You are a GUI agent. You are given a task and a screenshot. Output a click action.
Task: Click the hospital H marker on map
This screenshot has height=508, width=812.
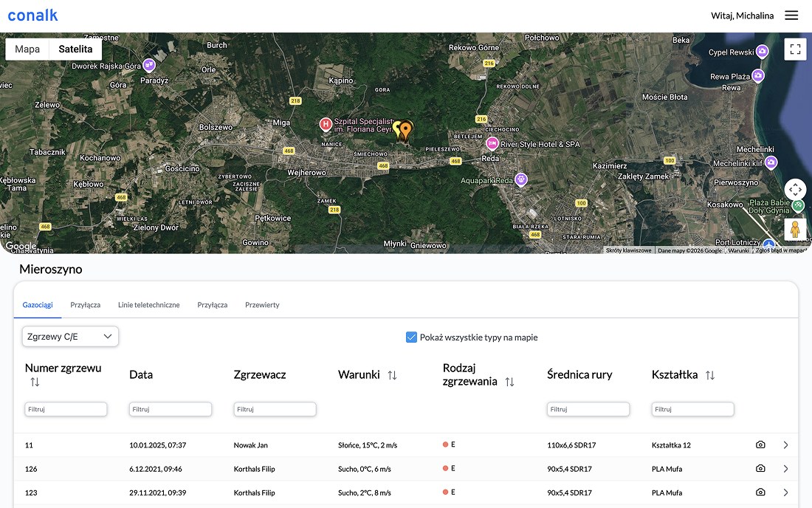click(x=326, y=124)
